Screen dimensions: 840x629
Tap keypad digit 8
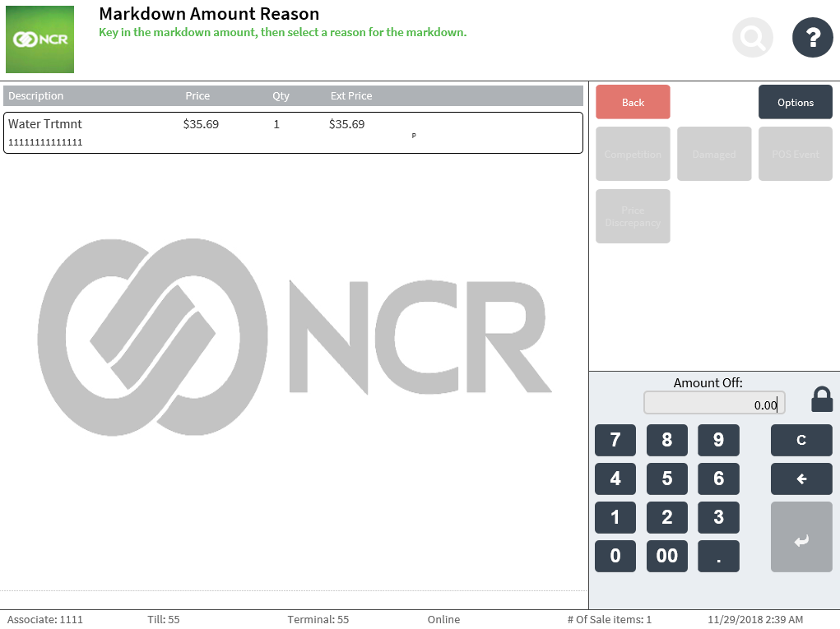point(667,440)
